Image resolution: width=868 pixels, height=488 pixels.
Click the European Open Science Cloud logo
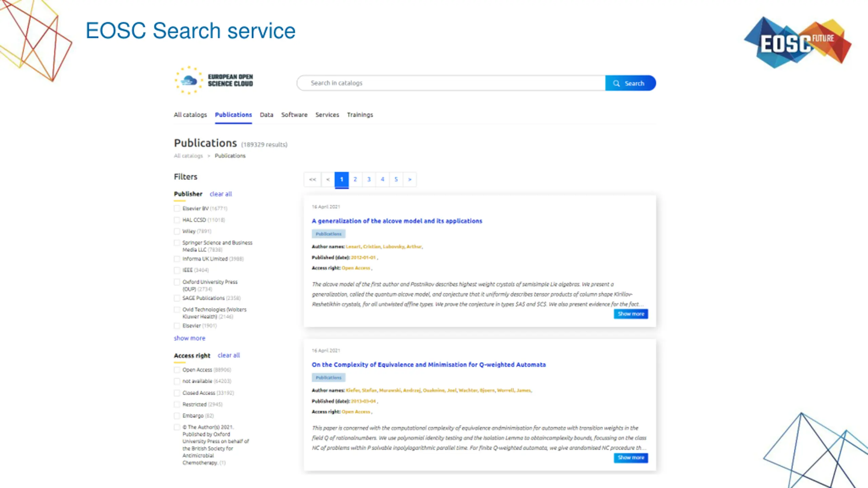coord(214,81)
